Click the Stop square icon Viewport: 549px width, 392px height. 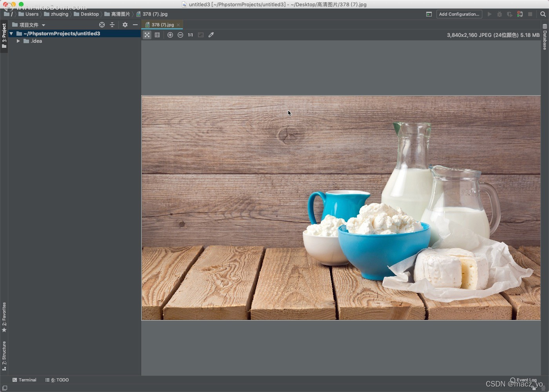pyautogui.click(x=530, y=14)
